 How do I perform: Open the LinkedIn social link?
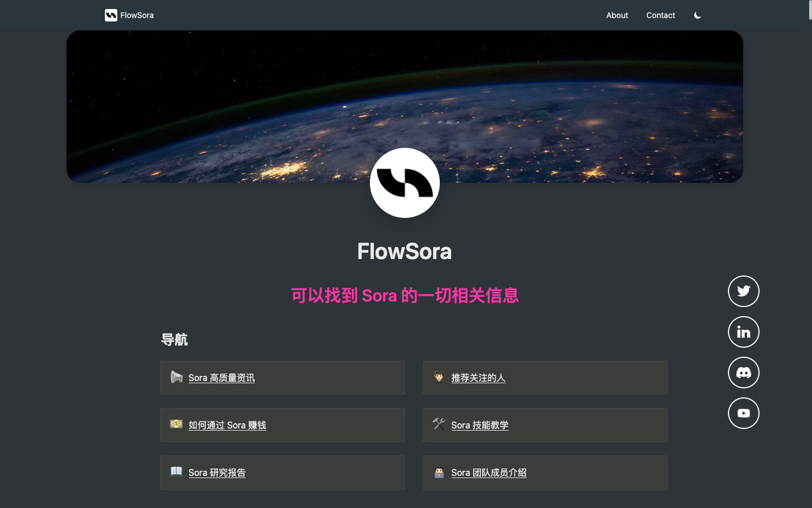[x=743, y=332]
